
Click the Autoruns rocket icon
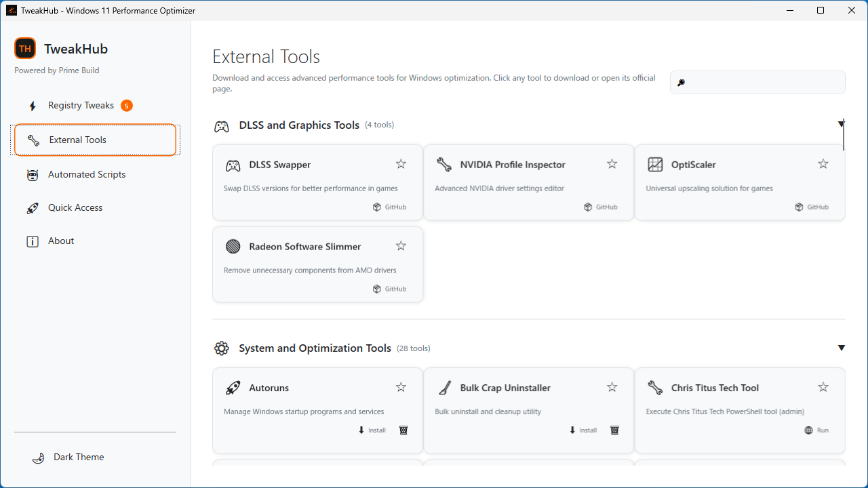tap(233, 388)
